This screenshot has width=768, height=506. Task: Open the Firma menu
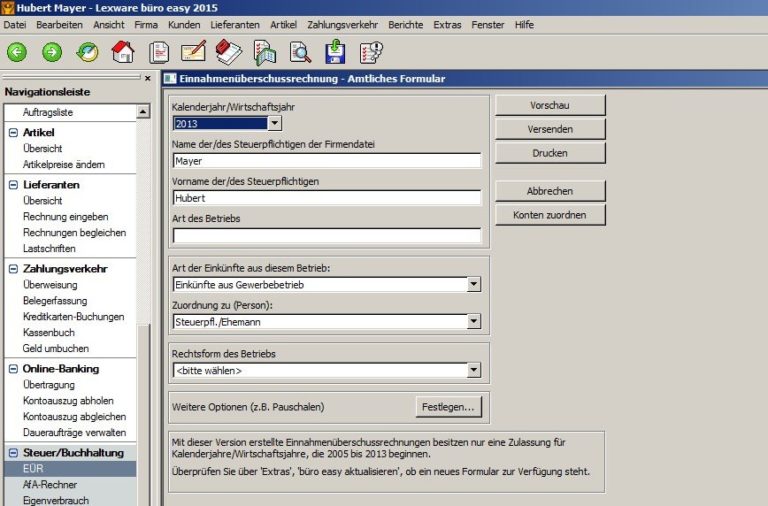(146, 24)
